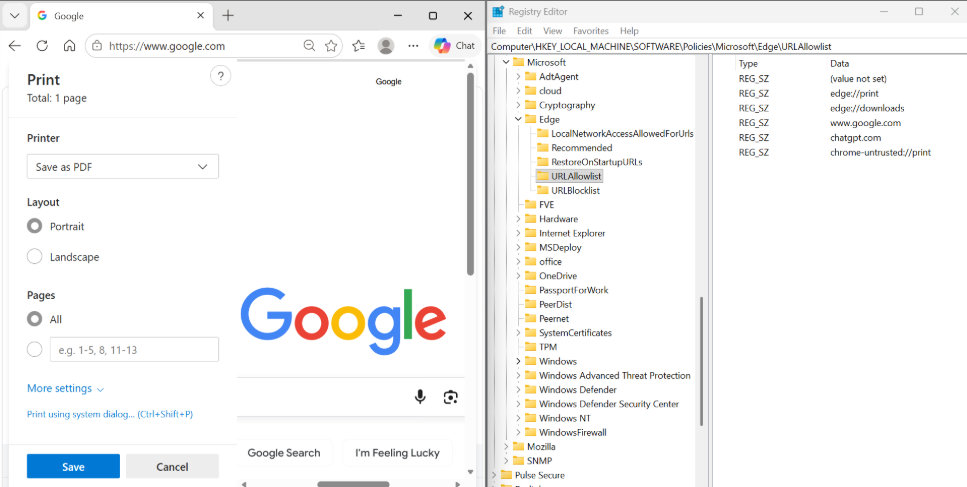
Task: Open the Favorites list icon in Edge toolbar
Action: pyautogui.click(x=358, y=46)
